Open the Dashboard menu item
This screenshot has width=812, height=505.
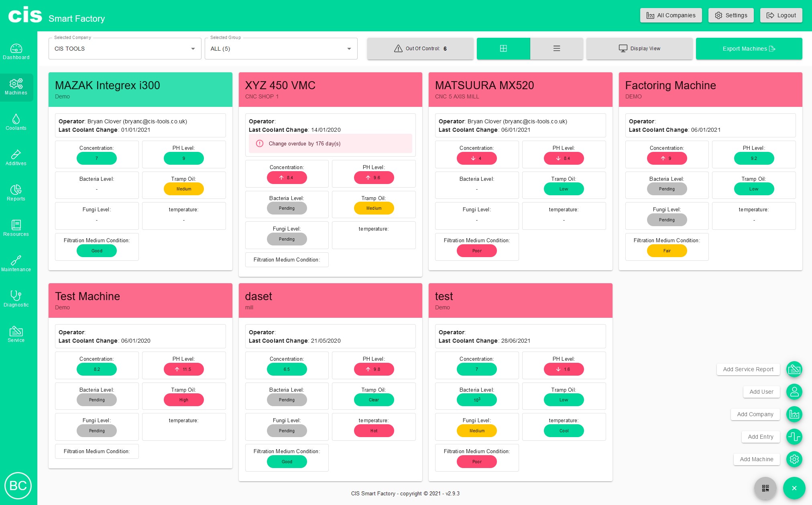point(16,51)
